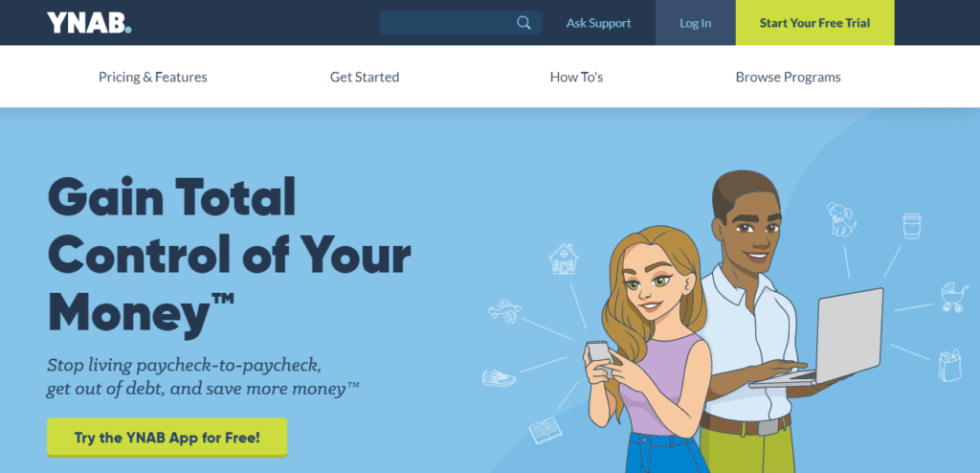Open the Browse Programs menu

[x=789, y=77]
